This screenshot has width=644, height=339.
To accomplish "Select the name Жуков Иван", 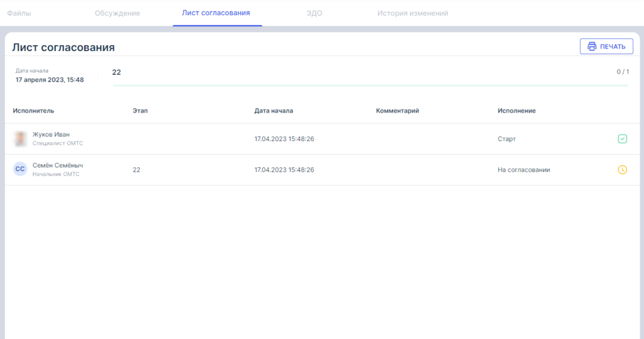I will (x=51, y=135).
